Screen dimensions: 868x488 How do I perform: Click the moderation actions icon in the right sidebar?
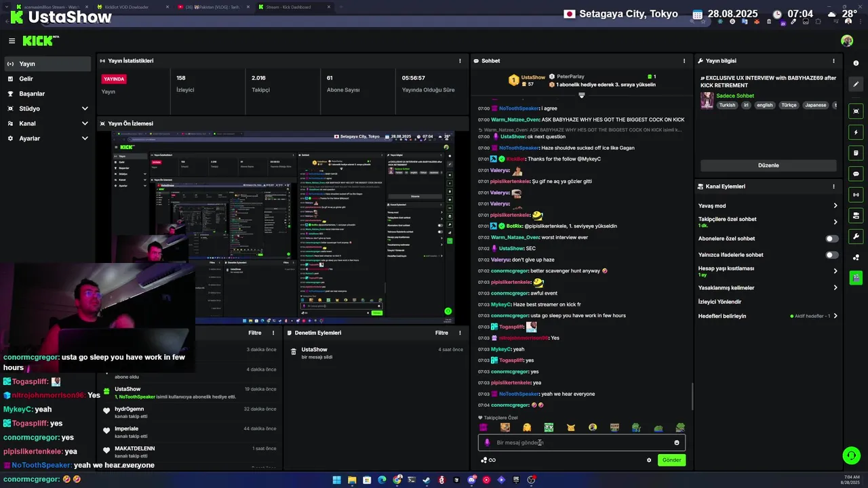pyautogui.click(x=856, y=216)
